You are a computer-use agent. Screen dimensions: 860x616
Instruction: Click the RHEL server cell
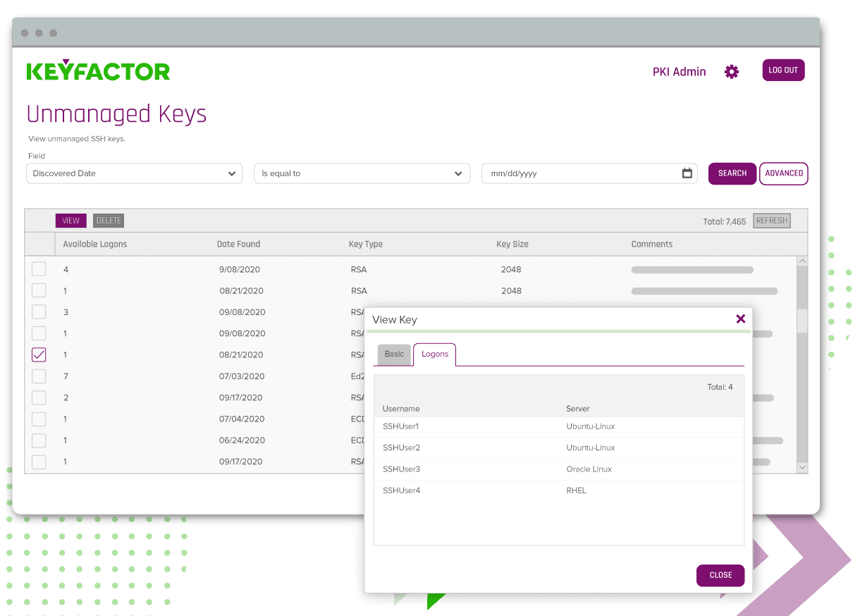[x=577, y=490]
